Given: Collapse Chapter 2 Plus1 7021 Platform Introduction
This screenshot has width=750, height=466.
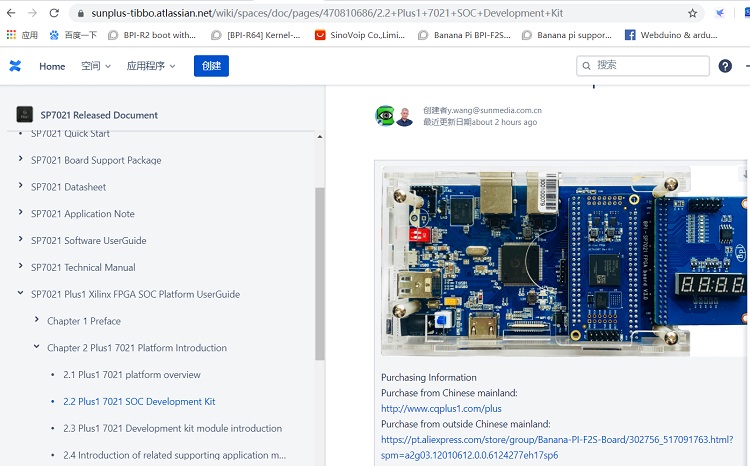Looking at the screenshot, I should coord(36,346).
